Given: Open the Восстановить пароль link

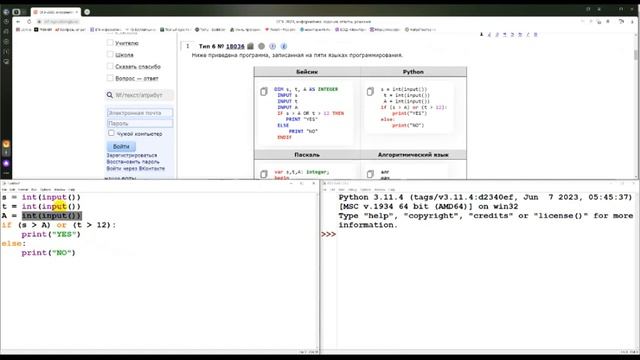Looking at the screenshot, I should click(x=133, y=162).
